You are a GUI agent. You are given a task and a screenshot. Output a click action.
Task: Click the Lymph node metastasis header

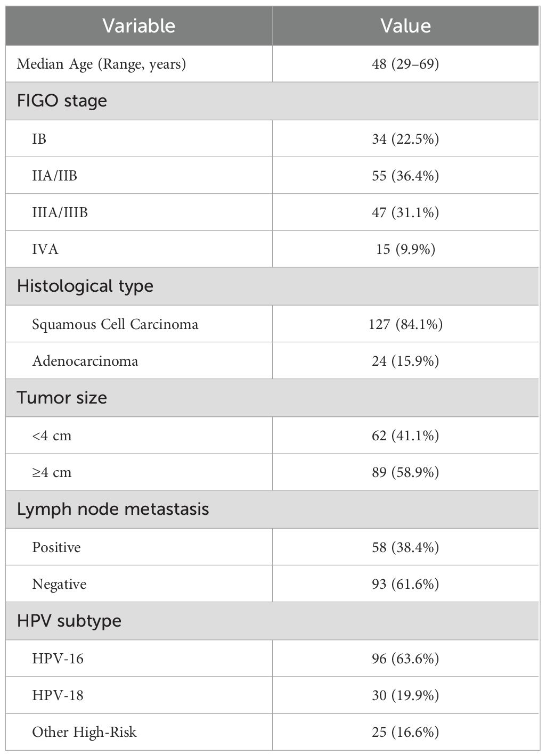tap(113, 509)
